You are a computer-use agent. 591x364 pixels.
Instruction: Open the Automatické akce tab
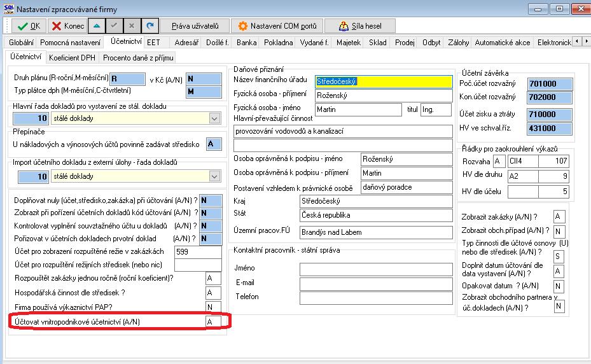point(502,43)
